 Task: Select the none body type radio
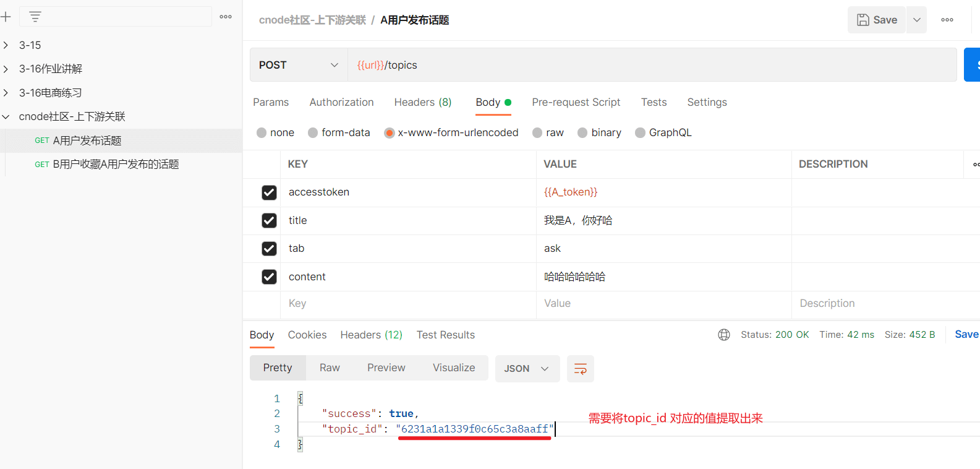pyautogui.click(x=262, y=132)
